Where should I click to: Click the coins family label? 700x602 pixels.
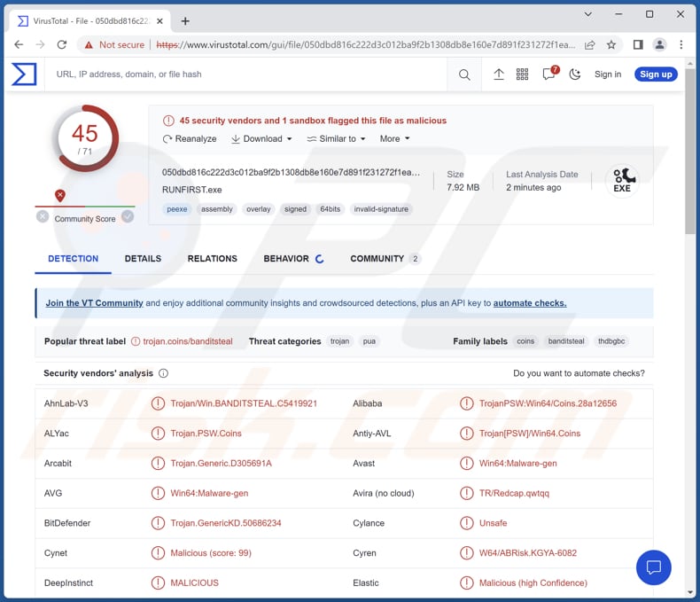[x=525, y=341]
